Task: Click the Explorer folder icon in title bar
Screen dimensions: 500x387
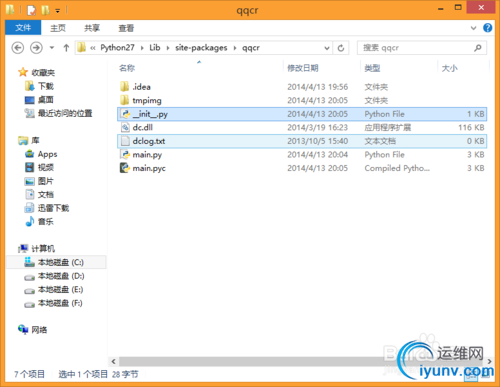Action: 10,10
